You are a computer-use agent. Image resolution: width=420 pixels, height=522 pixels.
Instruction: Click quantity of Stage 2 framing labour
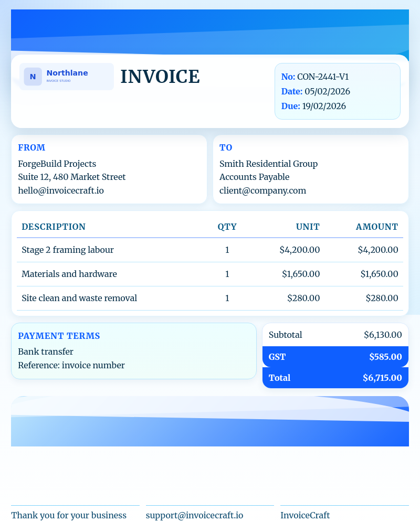227,250
